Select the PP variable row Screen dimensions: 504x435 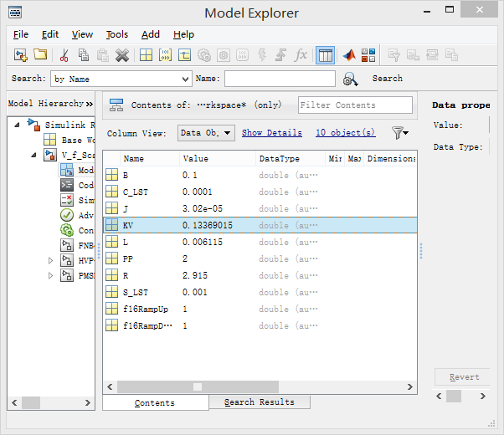click(x=260, y=258)
